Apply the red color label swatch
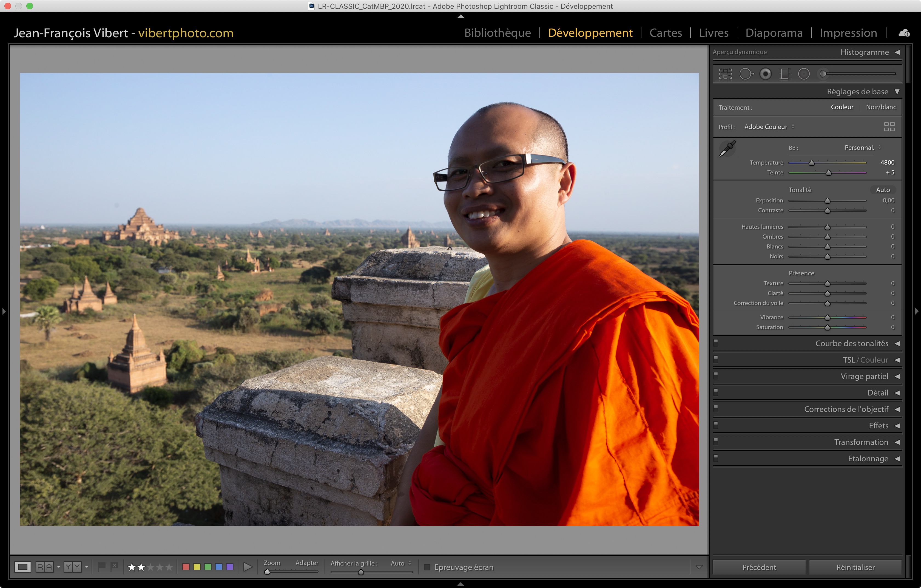921x588 pixels. (186, 567)
